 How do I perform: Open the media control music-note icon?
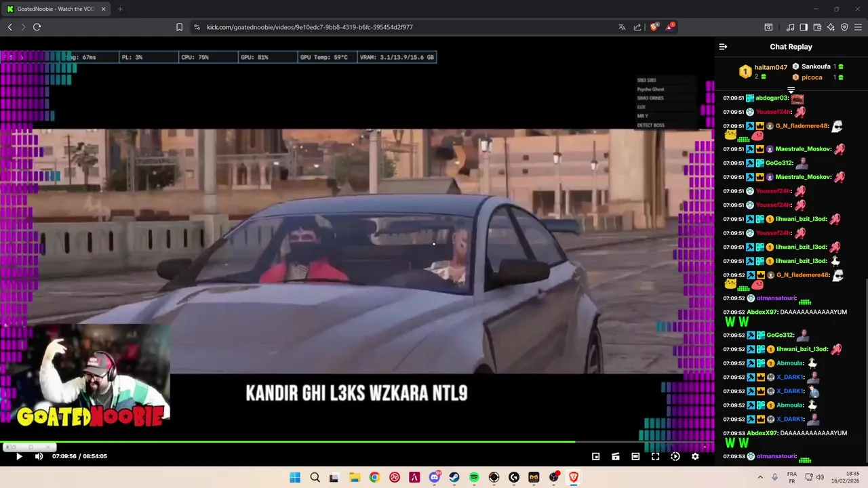[x=790, y=27]
